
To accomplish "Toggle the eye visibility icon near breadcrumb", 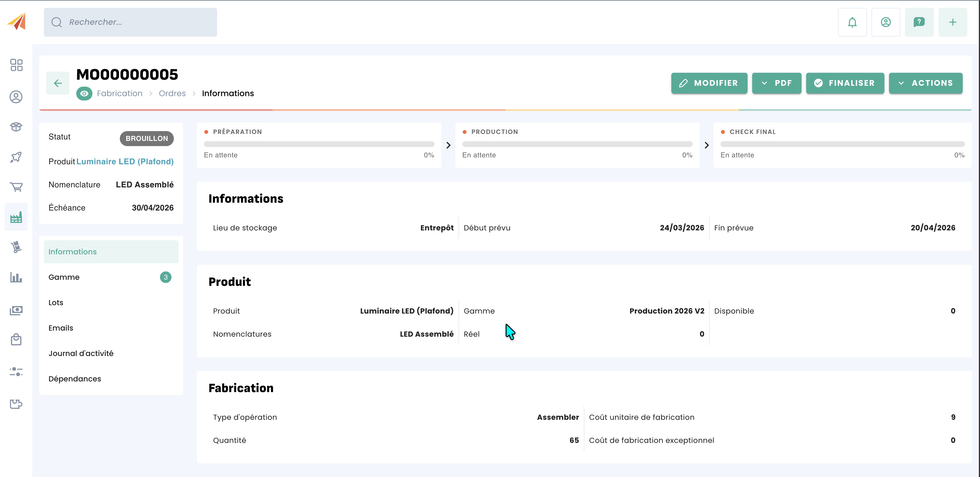I will pos(84,94).
